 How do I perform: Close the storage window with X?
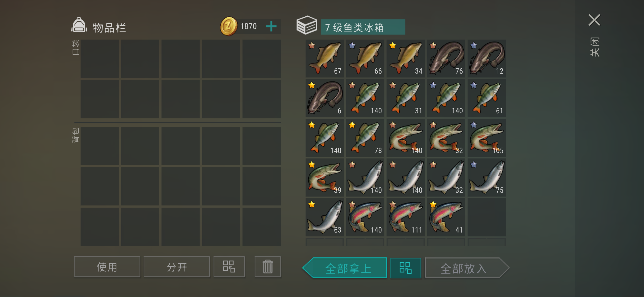click(x=594, y=20)
